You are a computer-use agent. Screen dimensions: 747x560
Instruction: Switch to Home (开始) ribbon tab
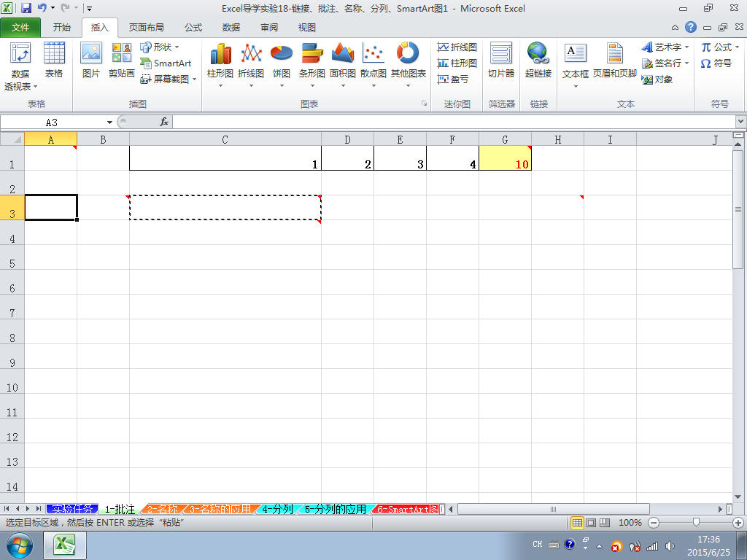[61, 28]
